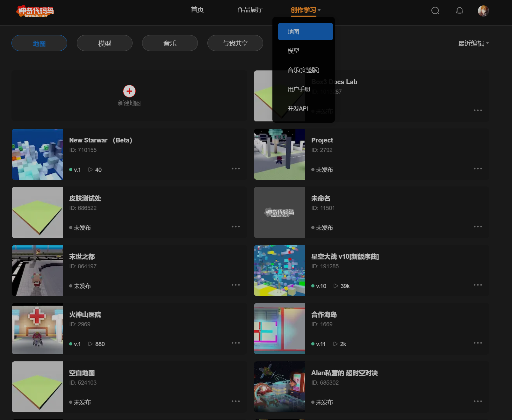Click the 未命名 title
Viewport: 512px width, 420px height.
tap(321, 198)
